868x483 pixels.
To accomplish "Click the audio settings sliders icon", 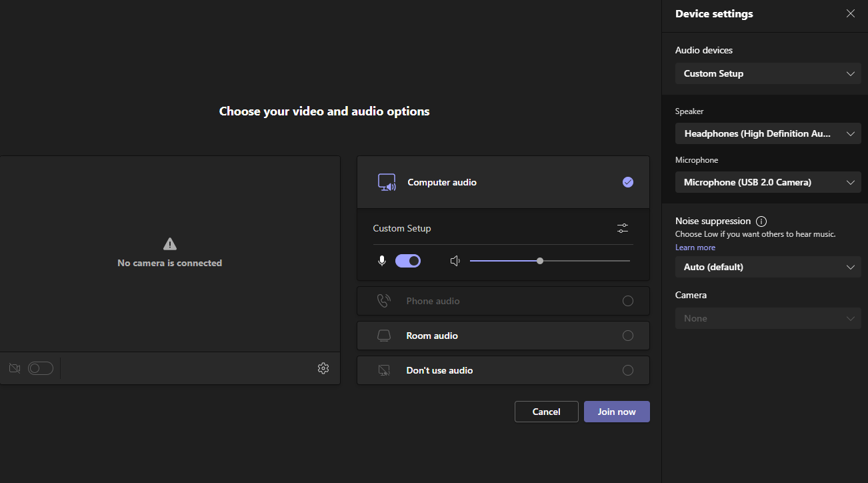I will tap(623, 228).
